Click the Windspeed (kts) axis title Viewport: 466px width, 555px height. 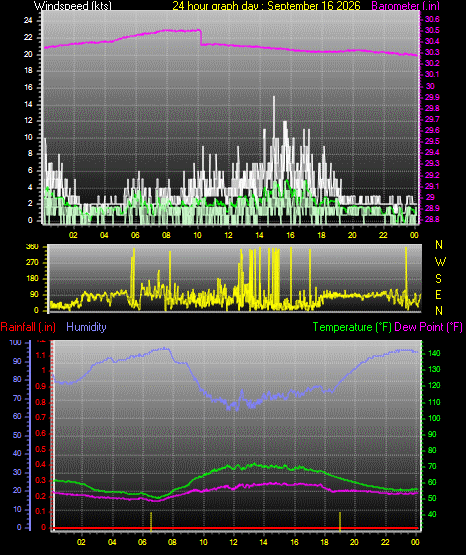point(73,5)
